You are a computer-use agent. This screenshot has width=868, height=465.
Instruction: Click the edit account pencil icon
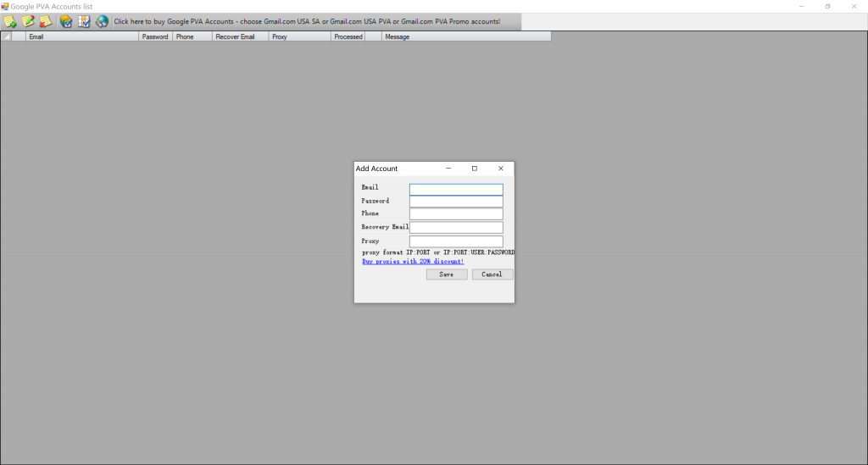tap(28, 21)
